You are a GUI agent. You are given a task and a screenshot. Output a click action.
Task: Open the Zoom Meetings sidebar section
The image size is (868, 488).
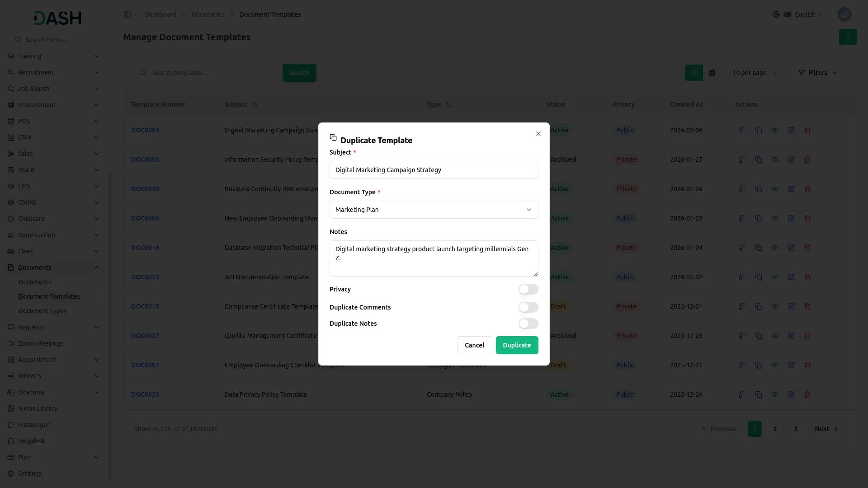(40, 343)
